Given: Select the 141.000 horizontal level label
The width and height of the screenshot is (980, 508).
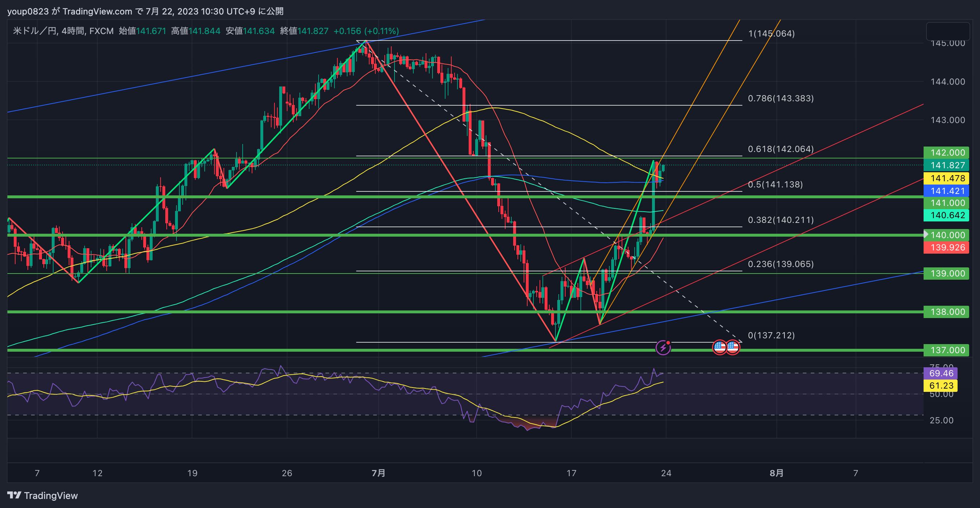Looking at the screenshot, I should 946,203.
